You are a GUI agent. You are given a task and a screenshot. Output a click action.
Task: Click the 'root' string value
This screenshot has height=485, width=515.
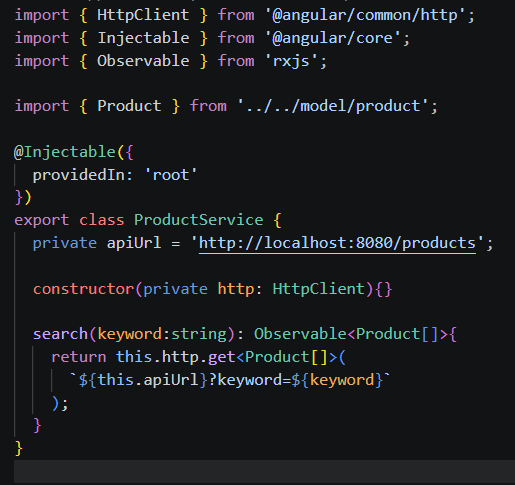pyautogui.click(x=171, y=175)
